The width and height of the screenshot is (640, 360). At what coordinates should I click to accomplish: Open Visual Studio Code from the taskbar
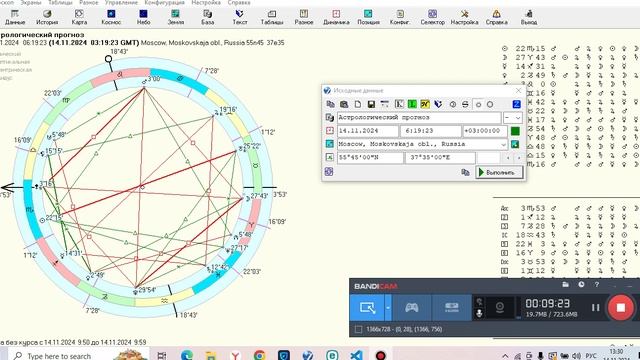coord(356,356)
